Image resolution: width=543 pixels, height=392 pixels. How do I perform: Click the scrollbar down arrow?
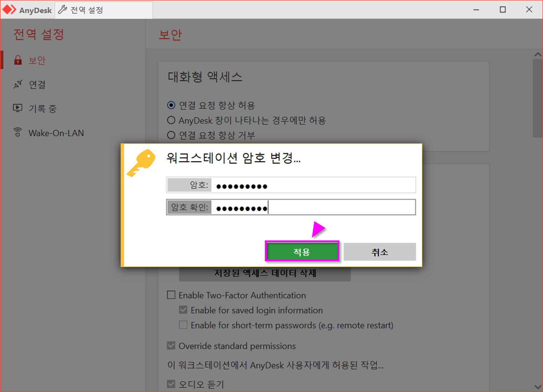click(x=538, y=387)
